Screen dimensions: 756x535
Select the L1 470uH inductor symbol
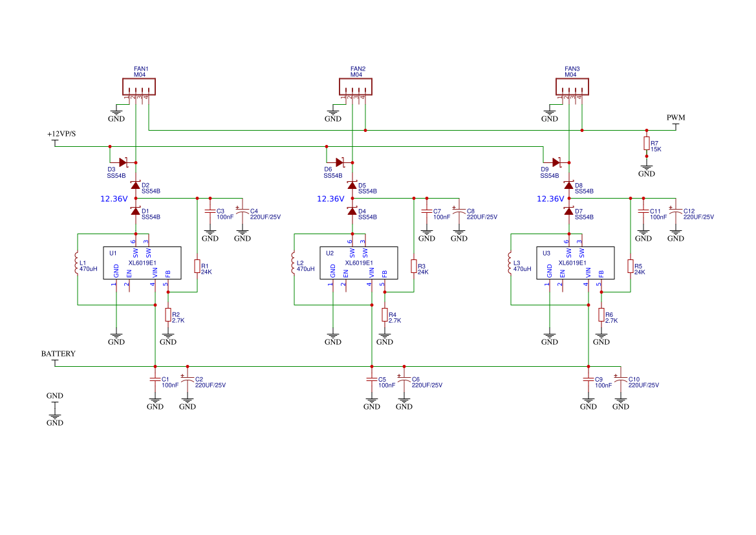click(77, 263)
